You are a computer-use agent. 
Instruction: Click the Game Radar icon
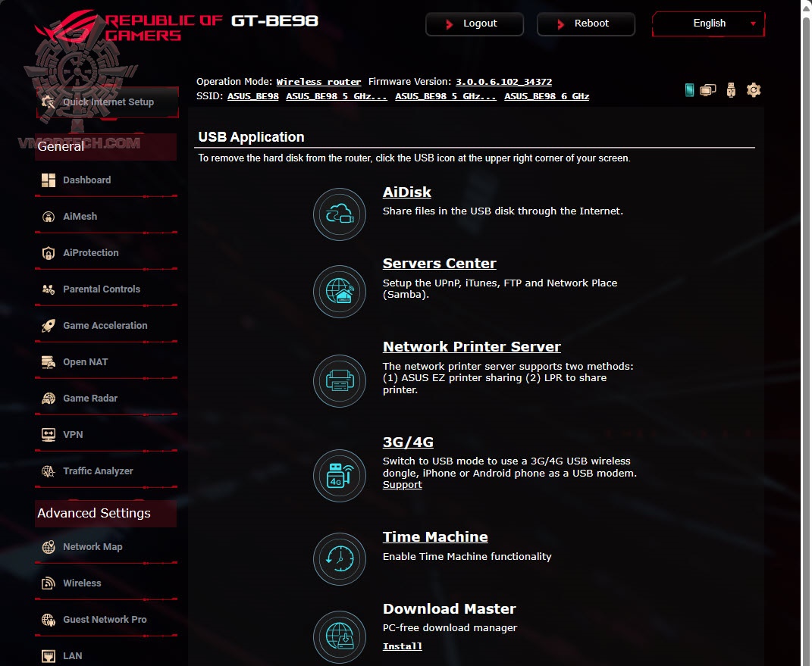pos(49,399)
